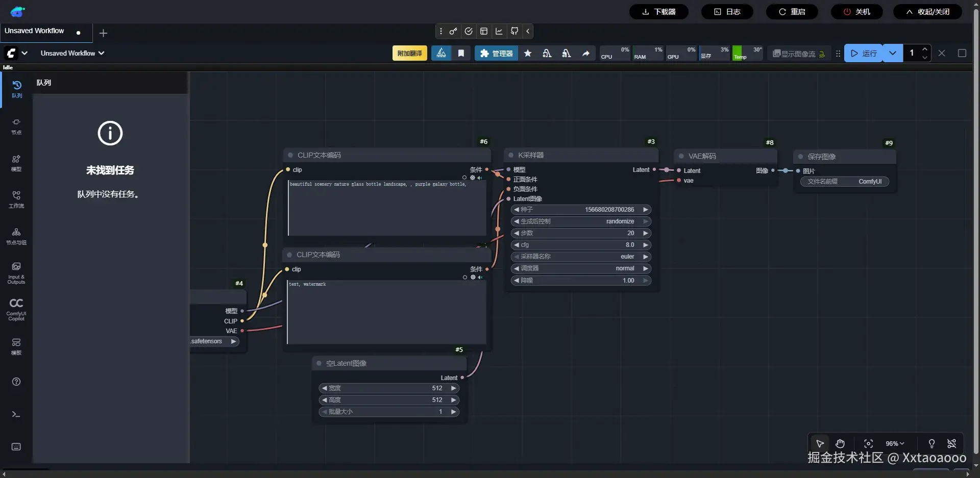Switch to hand pan mode

pyautogui.click(x=840, y=443)
